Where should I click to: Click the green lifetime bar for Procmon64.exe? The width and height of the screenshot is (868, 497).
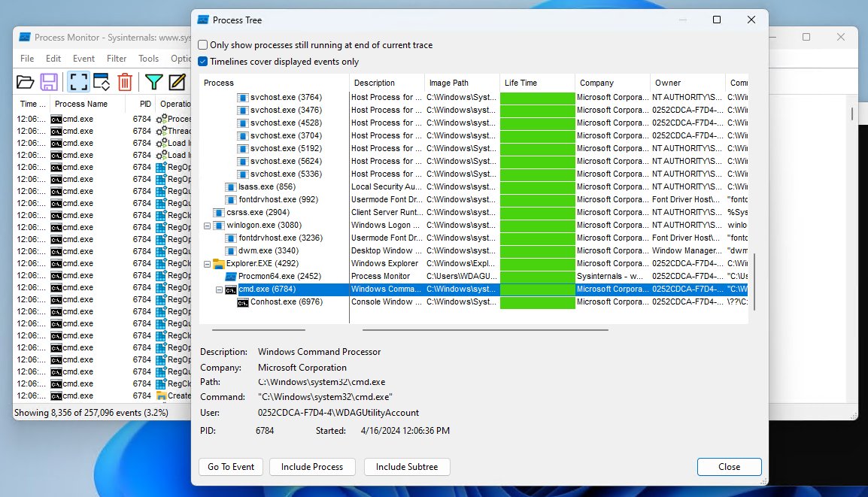pyautogui.click(x=538, y=277)
